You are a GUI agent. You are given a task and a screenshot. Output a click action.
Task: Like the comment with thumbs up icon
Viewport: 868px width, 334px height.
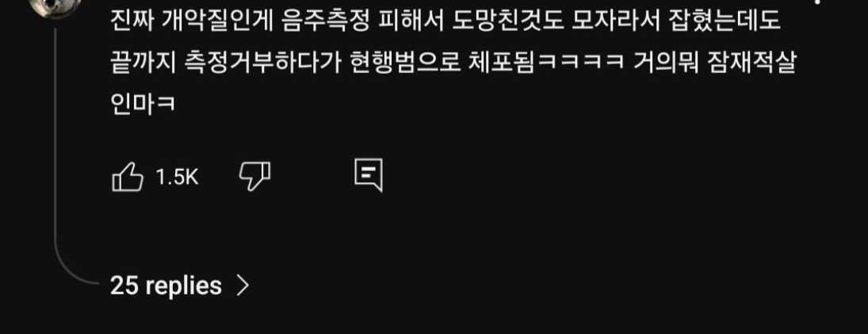(x=128, y=177)
